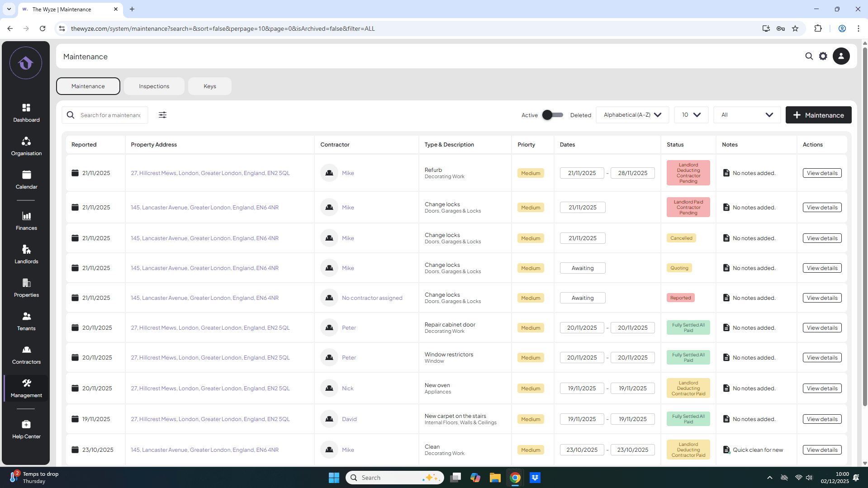This screenshot has width=868, height=488.
Task: Switch to the Inspections tab
Action: pyautogui.click(x=154, y=86)
